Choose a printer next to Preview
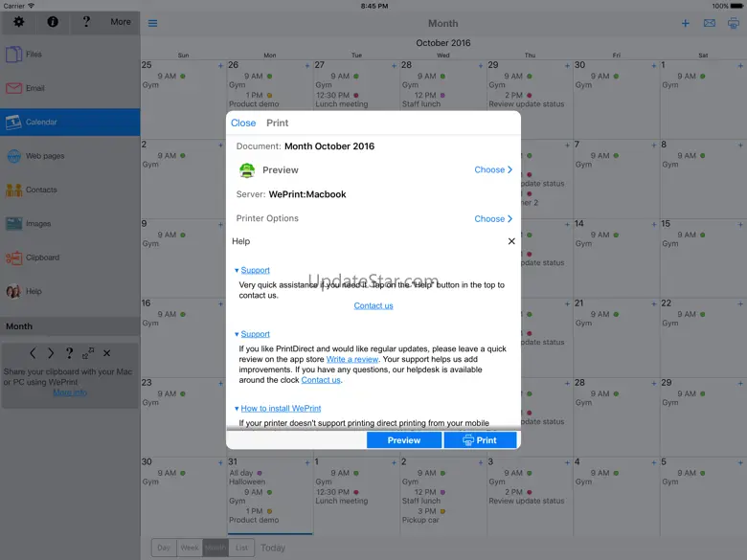 pos(493,169)
